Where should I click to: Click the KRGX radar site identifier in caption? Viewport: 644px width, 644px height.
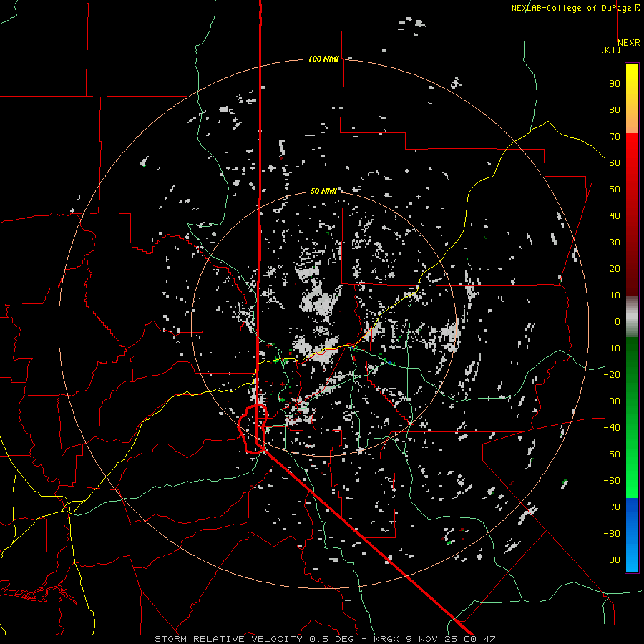coord(386,639)
